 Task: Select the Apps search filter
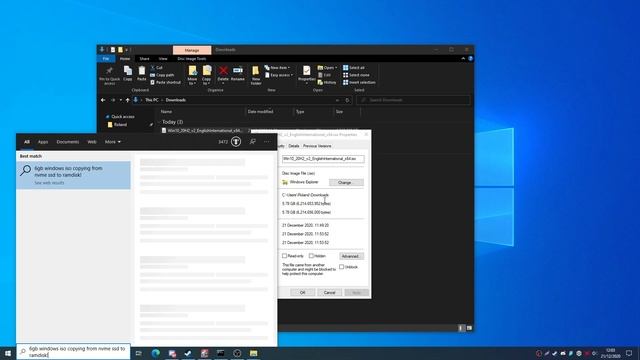(43, 142)
